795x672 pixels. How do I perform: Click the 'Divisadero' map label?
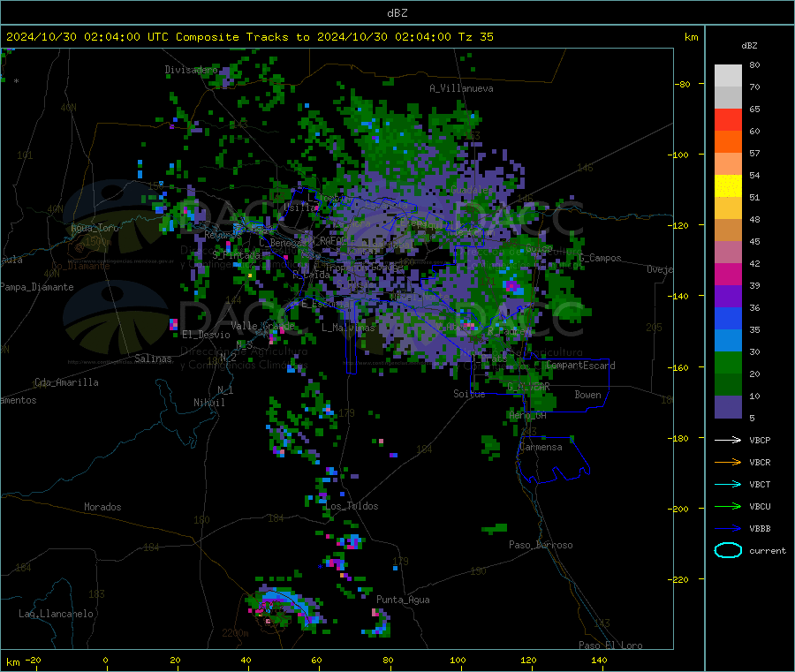(191, 70)
